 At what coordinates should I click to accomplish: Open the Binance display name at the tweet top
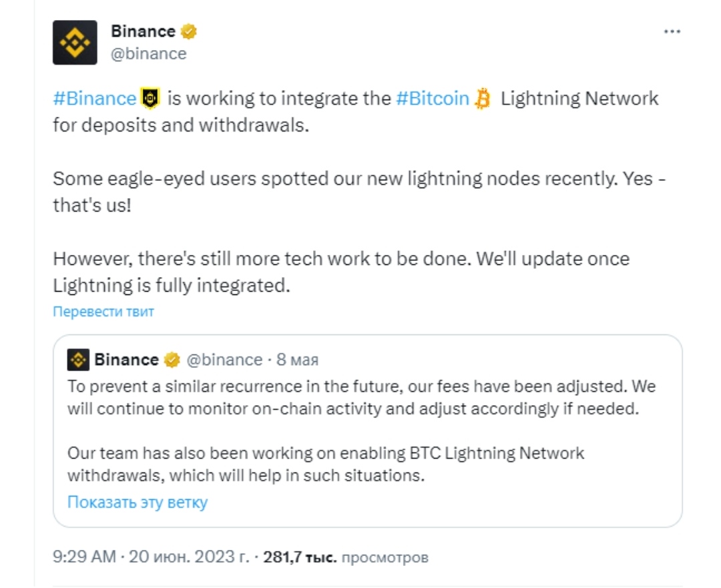(143, 31)
